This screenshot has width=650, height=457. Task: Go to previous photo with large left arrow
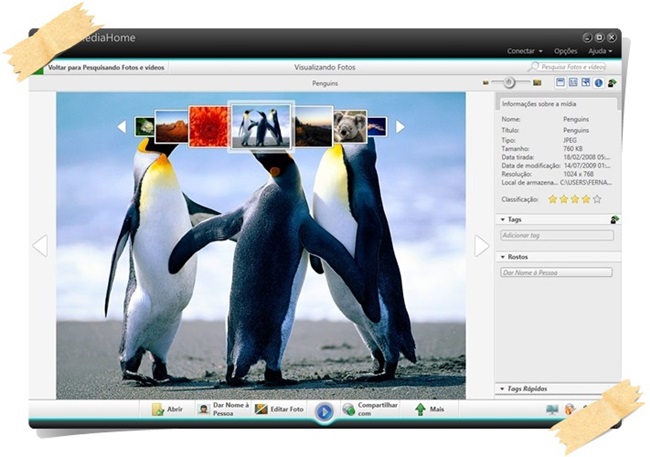(x=40, y=246)
